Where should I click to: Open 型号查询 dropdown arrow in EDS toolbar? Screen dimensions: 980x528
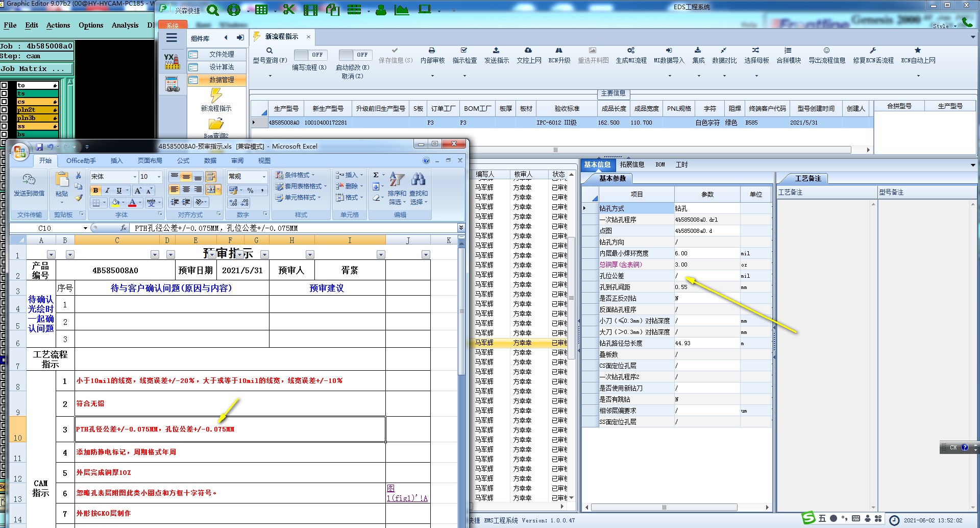269,76
